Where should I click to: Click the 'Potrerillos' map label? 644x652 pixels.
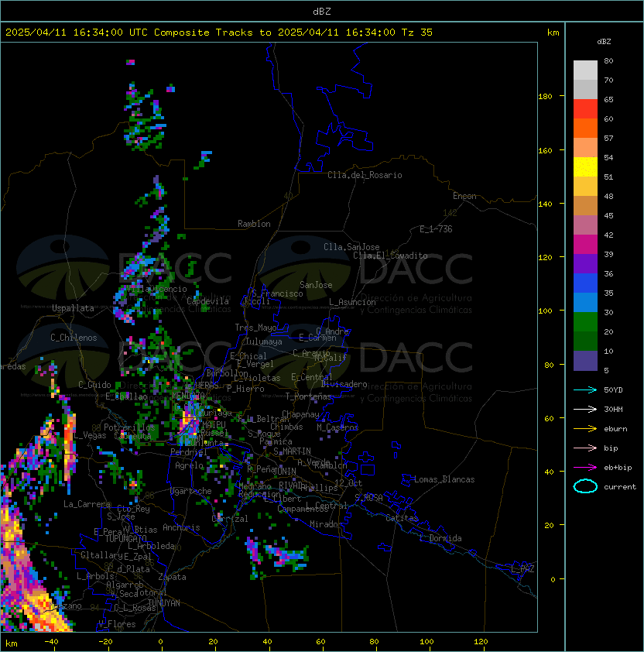point(129,427)
